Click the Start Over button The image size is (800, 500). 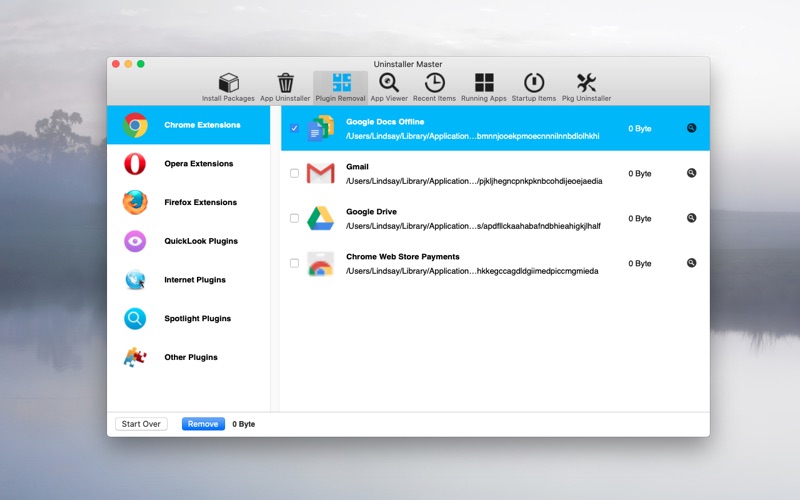click(141, 424)
